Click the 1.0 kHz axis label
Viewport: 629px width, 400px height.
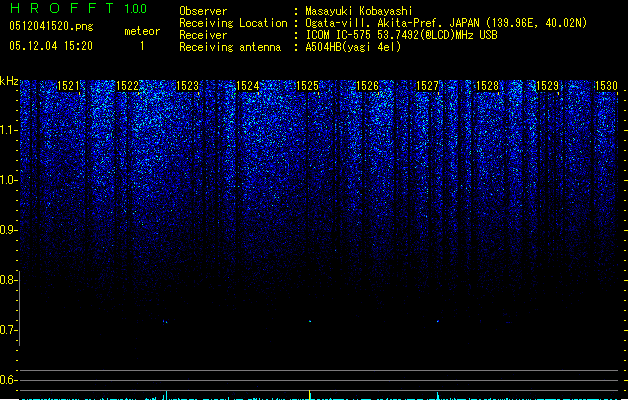(8, 180)
